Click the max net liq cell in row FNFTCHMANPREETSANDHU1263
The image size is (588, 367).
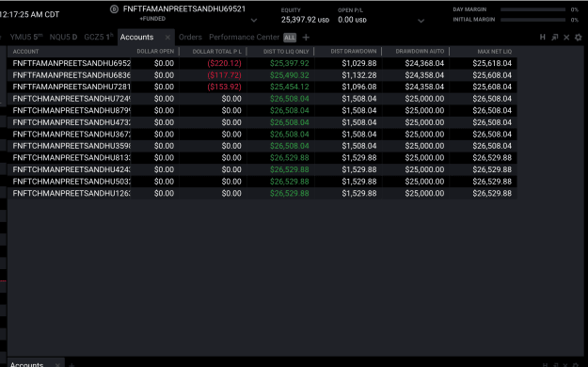click(492, 193)
